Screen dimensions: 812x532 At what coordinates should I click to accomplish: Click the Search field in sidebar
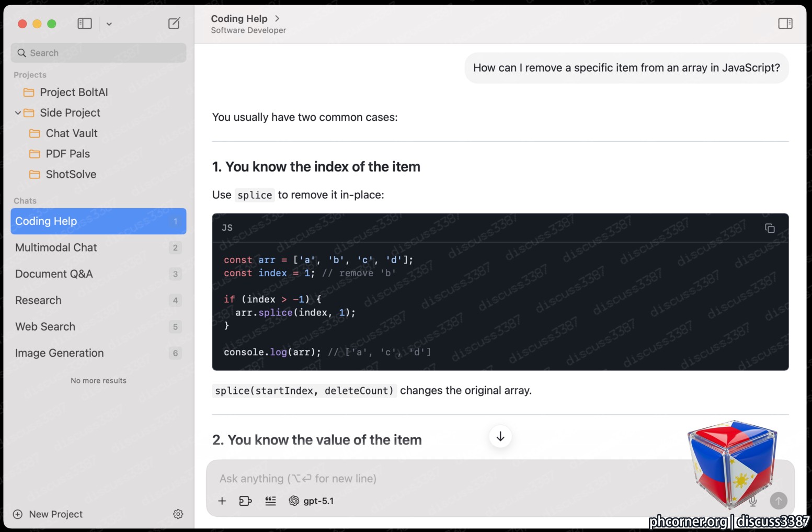[x=98, y=53]
